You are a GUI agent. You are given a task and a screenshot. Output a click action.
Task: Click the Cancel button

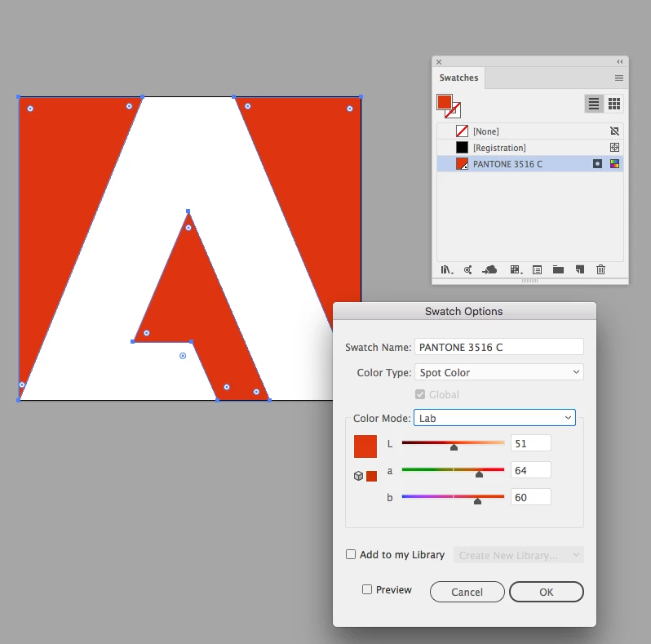(467, 592)
